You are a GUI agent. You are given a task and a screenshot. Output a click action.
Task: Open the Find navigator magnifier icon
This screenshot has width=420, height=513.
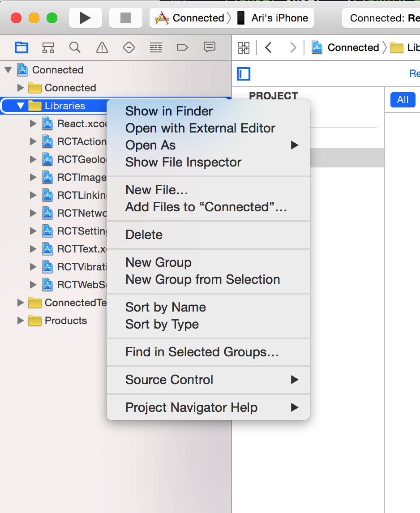75,47
